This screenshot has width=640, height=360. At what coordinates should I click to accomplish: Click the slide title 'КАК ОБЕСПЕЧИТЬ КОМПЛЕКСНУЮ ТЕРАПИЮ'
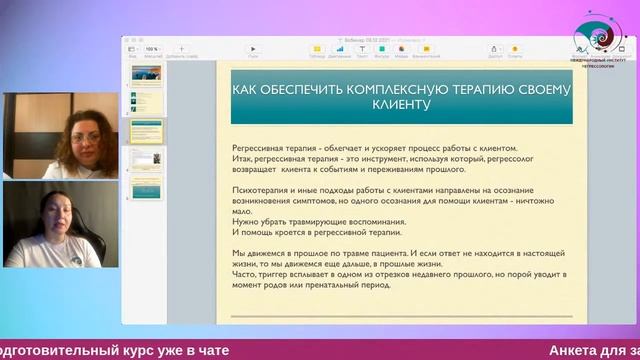click(x=401, y=97)
